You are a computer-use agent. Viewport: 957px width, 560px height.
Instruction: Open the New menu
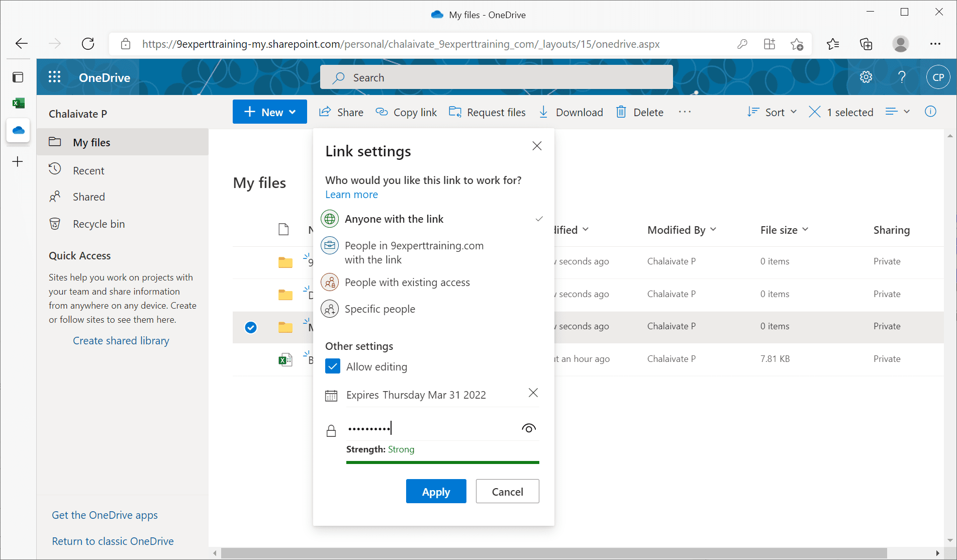click(269, 112)
